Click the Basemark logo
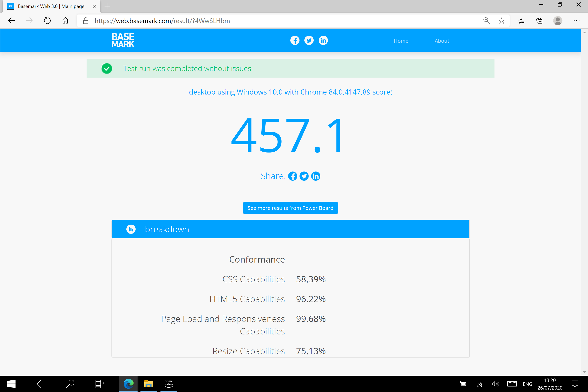Viewport: 588px width, 392px height. pos(123,40)
